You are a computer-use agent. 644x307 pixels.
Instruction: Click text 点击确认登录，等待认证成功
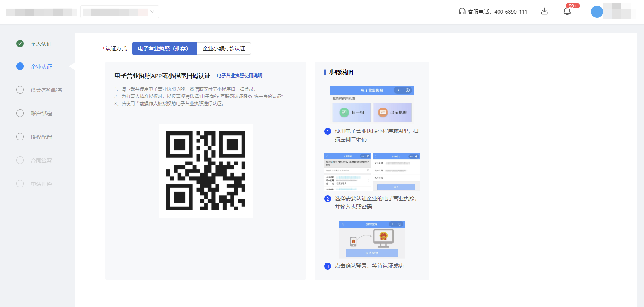coord(369,266)
